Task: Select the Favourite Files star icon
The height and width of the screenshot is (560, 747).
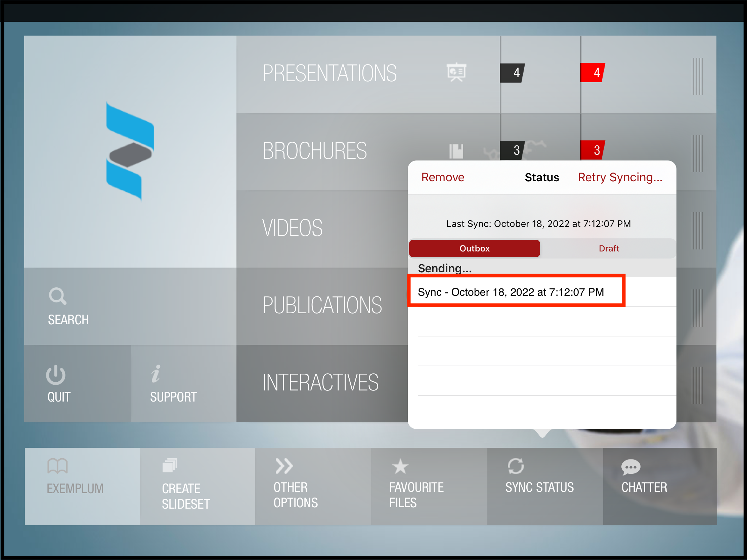Action: tap(400, 466)
